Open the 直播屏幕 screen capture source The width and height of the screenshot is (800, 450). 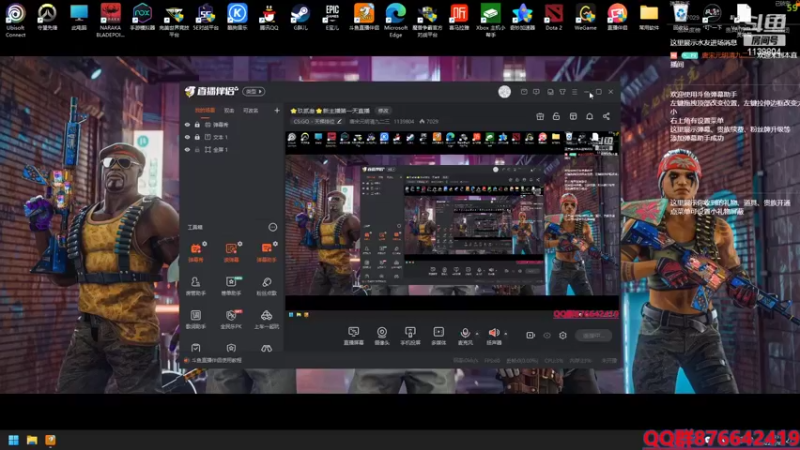[353, 336]
